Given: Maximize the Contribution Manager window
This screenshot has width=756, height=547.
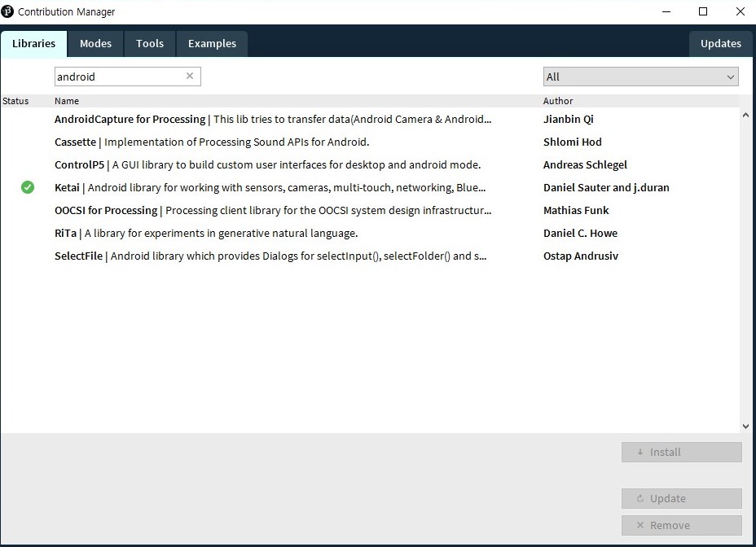Looking at the screenshot, I should (x=703, y=11).
